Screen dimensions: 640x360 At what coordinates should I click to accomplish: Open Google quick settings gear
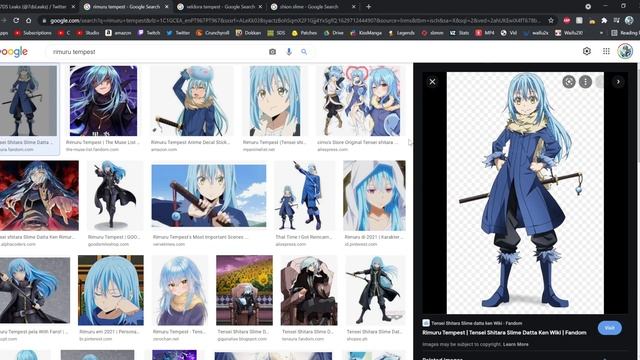(x=587, y=51)
